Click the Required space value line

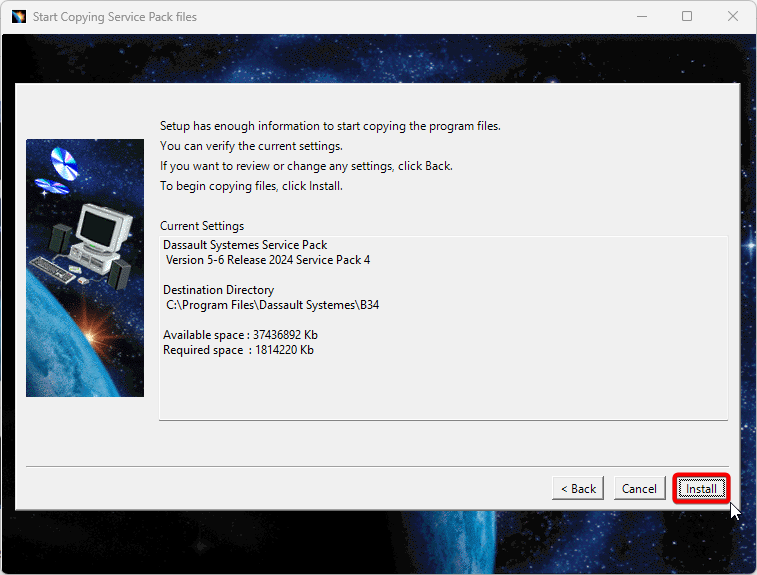pos(238,350)
